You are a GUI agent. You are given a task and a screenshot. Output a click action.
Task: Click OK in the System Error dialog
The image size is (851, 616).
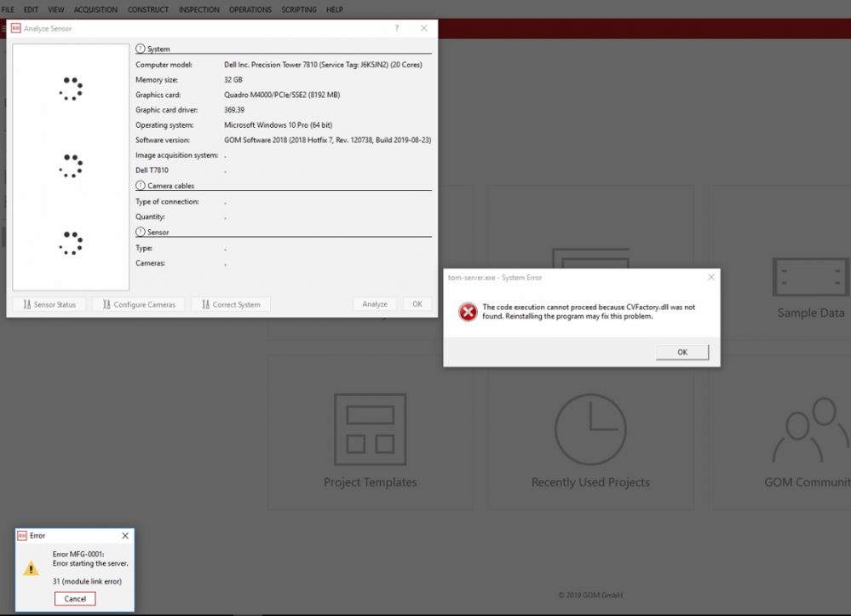click(x=682, y=352)
